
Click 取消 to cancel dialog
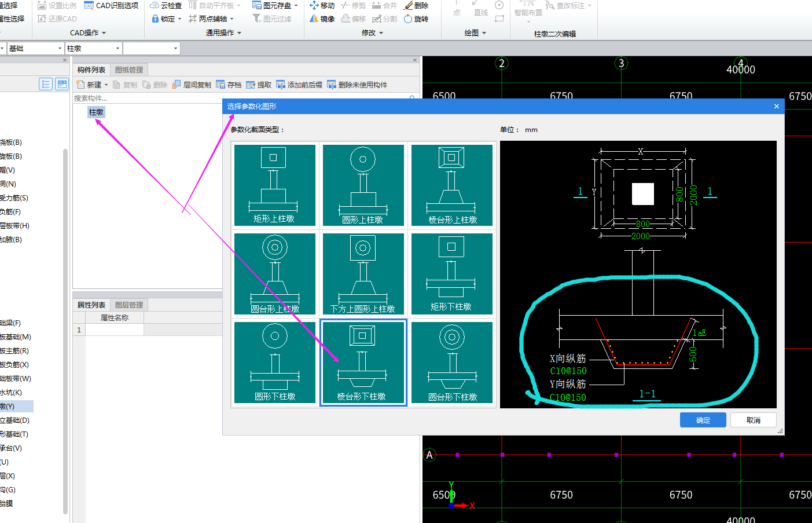pos(754,420)
